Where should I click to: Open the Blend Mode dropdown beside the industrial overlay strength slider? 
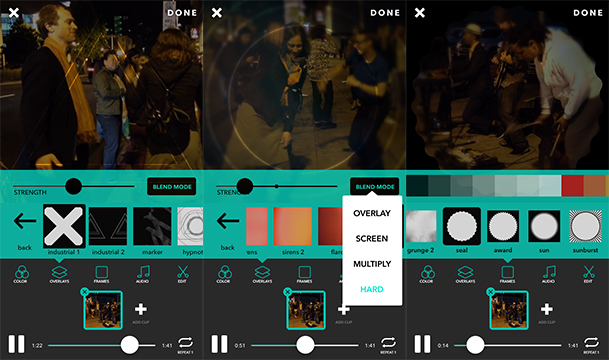[x=172, y=187]
